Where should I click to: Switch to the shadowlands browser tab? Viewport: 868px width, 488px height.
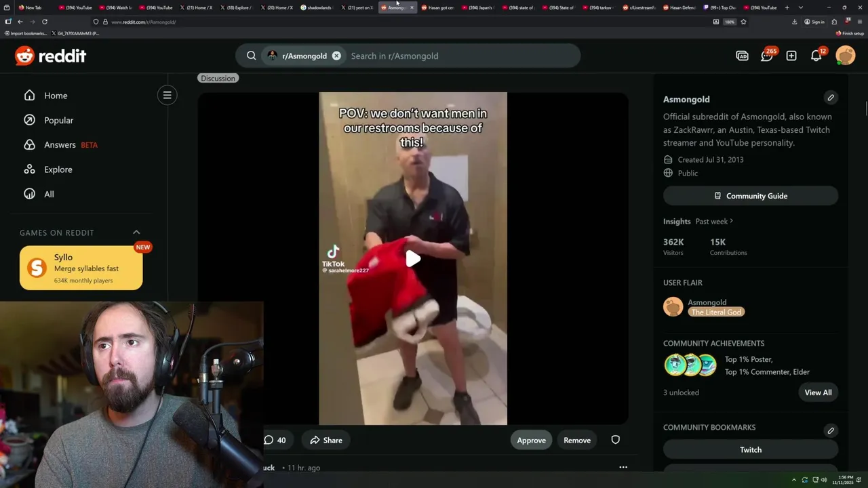coord(317,7)
